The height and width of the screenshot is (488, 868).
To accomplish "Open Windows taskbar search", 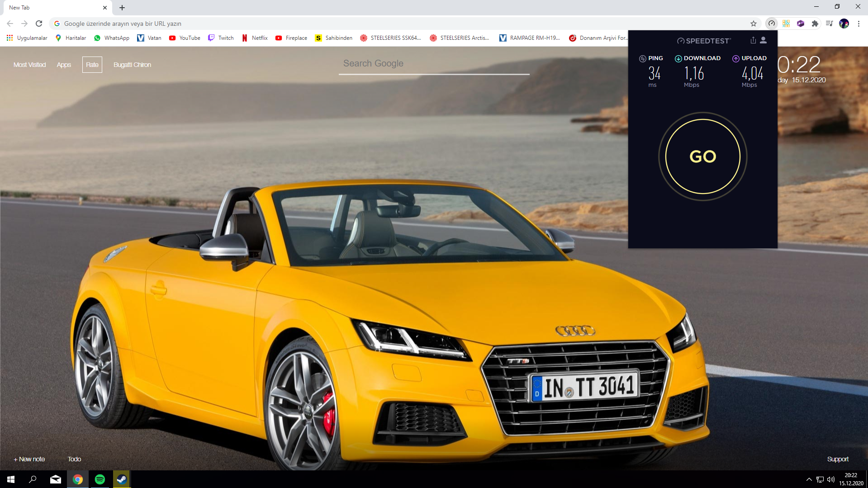I will pyautogui.click(x=33, y=479).
